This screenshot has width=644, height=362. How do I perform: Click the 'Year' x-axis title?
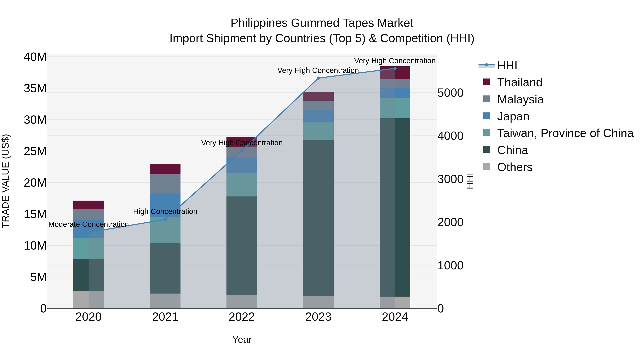(x=242, y=339)
